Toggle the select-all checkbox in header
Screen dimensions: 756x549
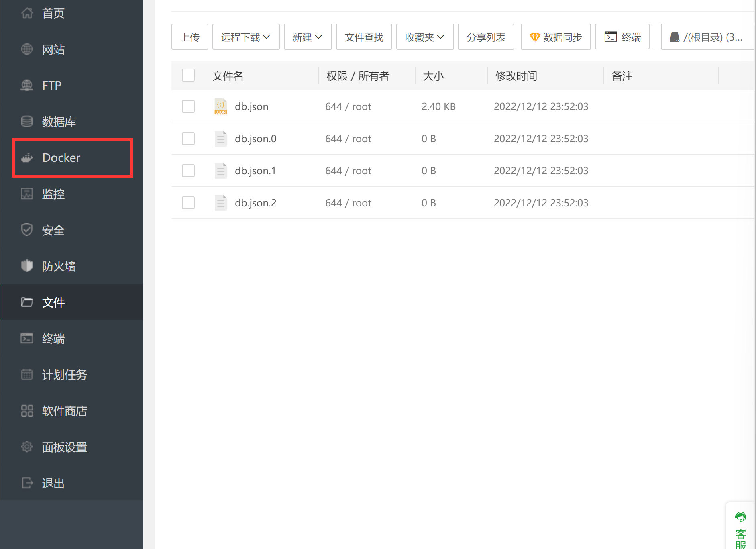pyautogui.click(x=188, y=75)
